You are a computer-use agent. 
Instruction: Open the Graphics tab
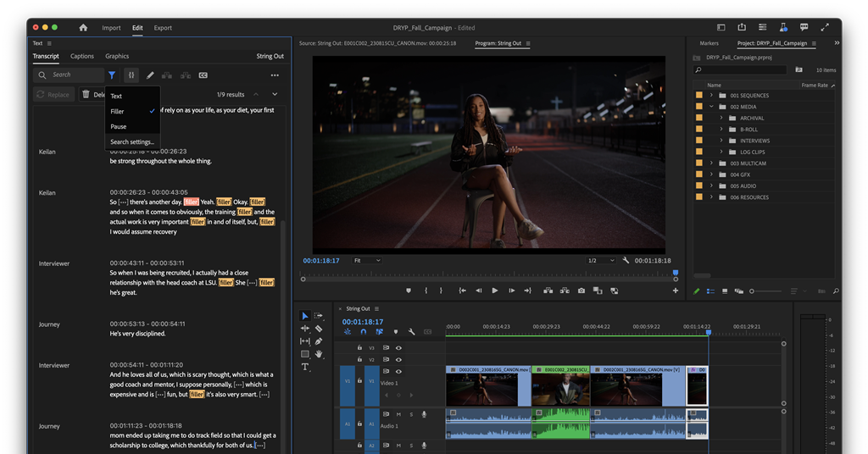(117, 57)
